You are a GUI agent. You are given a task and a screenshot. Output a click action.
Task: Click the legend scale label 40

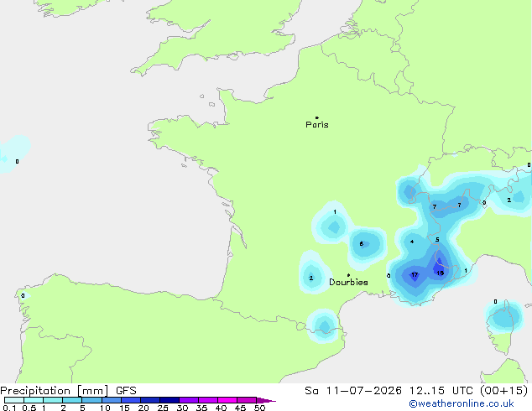point(221,408)
